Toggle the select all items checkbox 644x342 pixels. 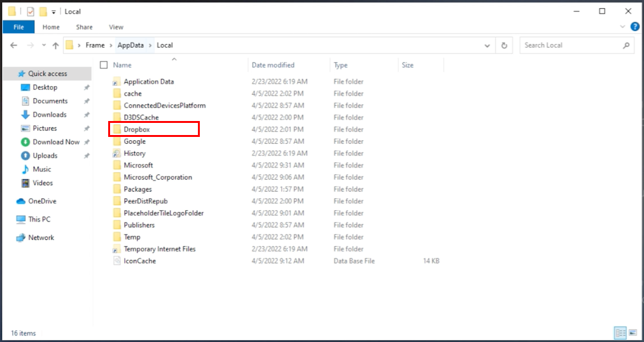[104, 65]
